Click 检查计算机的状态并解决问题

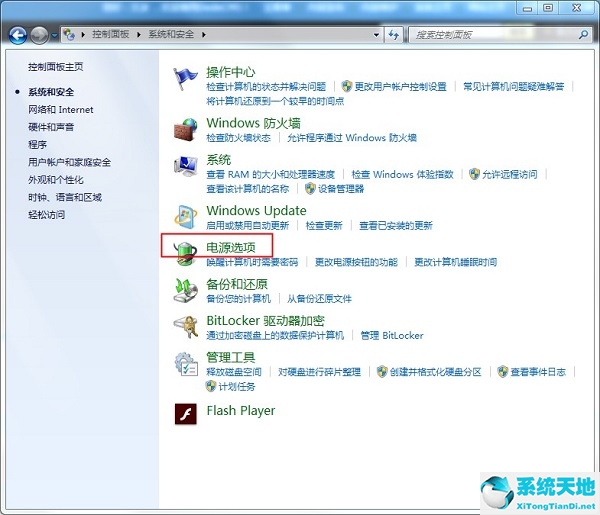point(266,87)
